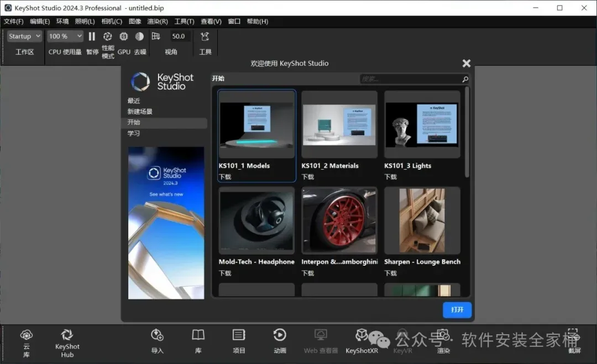Open the Edit menu (编辑)
Image resolution: width=597 pixels, height=364 pixels.
pyautogui.click(x=40, y=22)
